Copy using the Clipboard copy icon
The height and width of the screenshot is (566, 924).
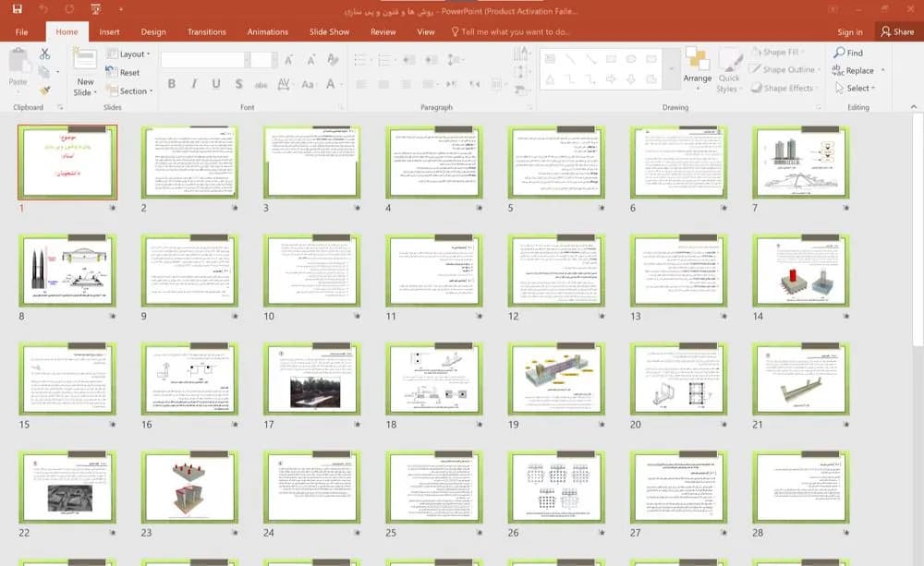(43, 72)
